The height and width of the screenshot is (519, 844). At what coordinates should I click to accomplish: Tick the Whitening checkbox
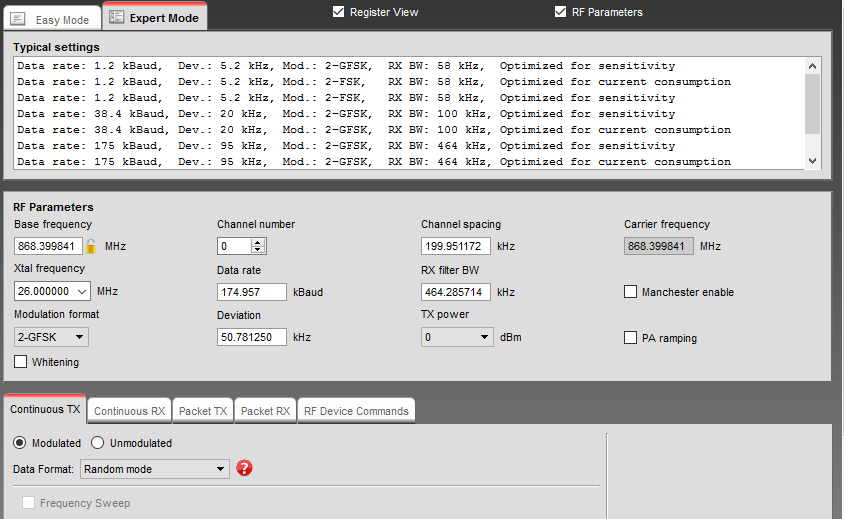[x=20, y=361]
